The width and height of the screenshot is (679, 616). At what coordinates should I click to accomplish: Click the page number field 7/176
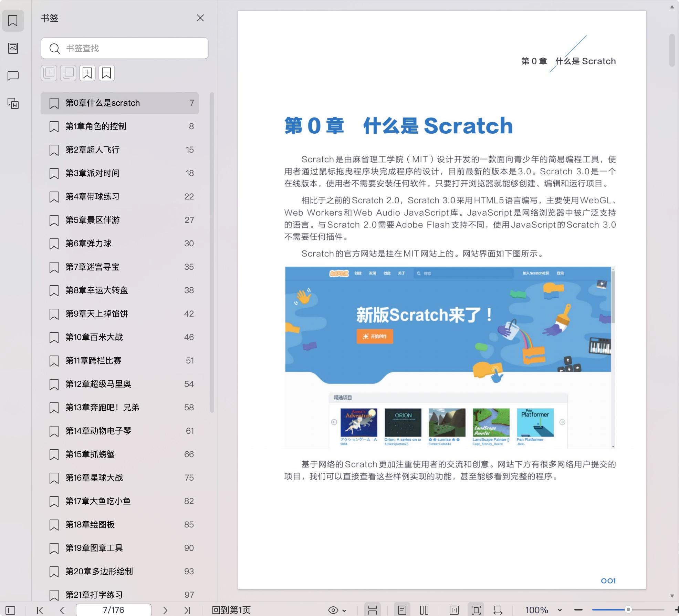113,610
